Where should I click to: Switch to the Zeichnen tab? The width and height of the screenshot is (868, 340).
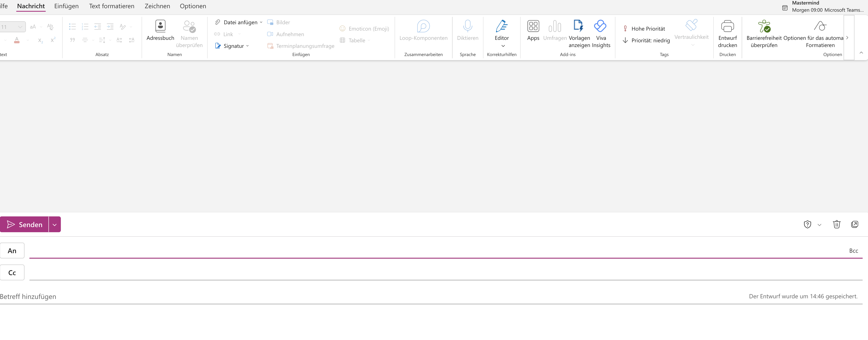[x=157, y=6]
